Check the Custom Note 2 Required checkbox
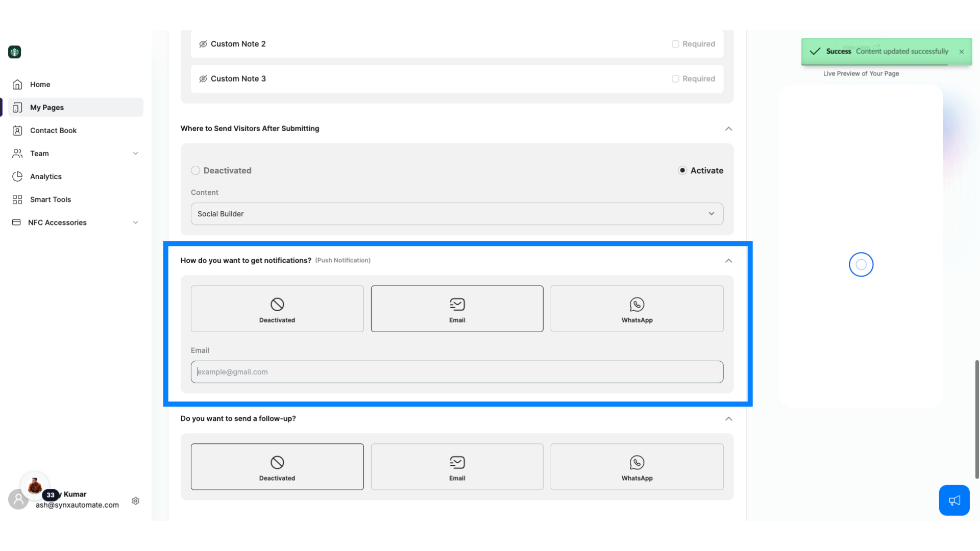This screenshot has width=980, height=551. click(x=675, y=44)
